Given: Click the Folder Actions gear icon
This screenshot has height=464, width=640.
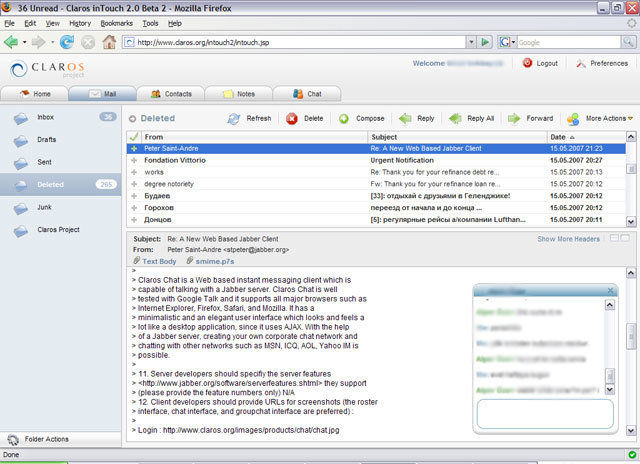Looking at the screenshot, I should pyautogui.click(x=13, y=440).
